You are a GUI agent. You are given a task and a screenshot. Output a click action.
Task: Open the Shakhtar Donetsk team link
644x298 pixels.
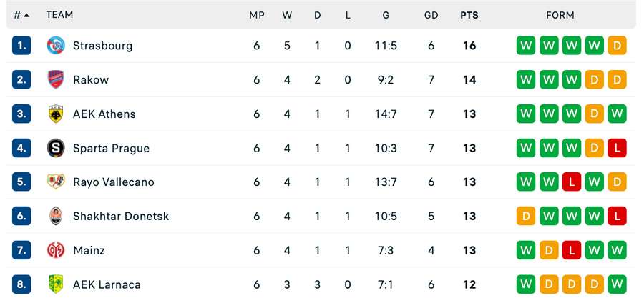pyautogui.click(x=121, y=216)
